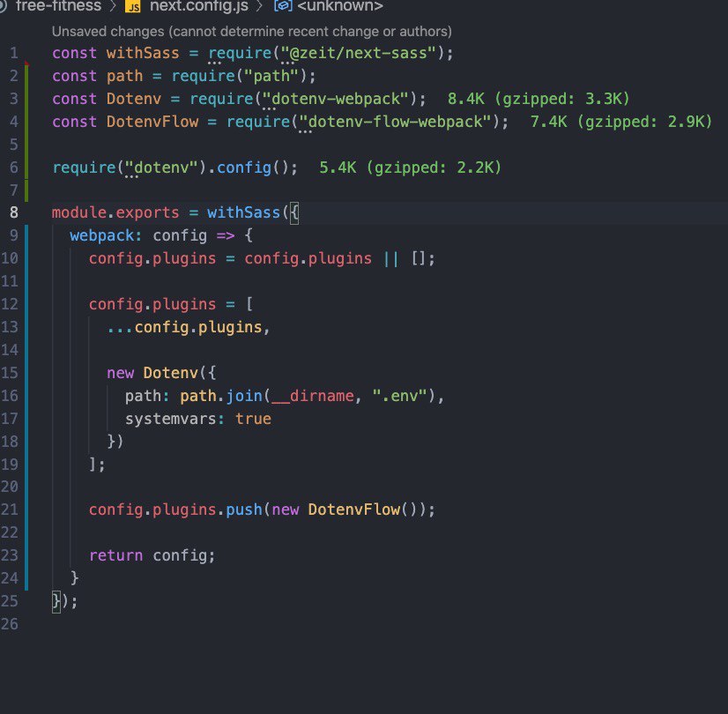Click the "dotenv-webpack" string on line 3
This screenshot has width=728, height=714.
(336, 99)
